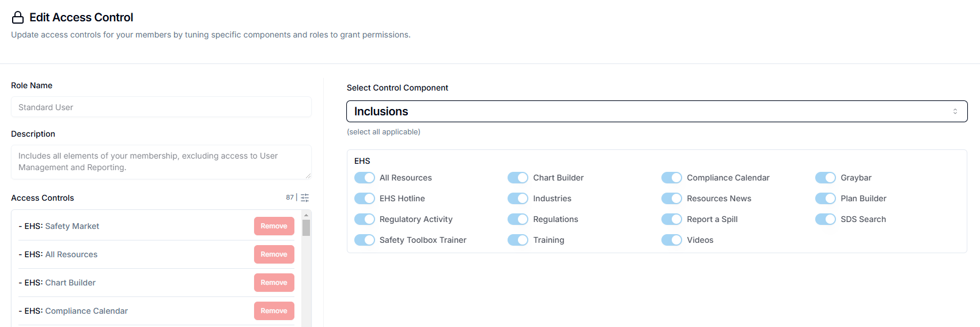Click the lock icon beside Edit Access Control
This screenshot has width=980, height=327.
18,18
